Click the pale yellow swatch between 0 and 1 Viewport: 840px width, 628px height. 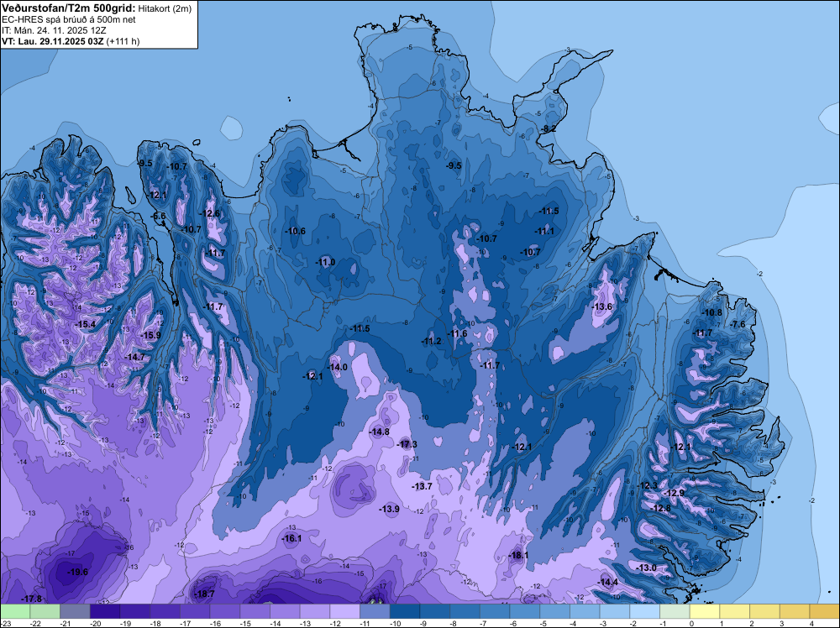705,611
